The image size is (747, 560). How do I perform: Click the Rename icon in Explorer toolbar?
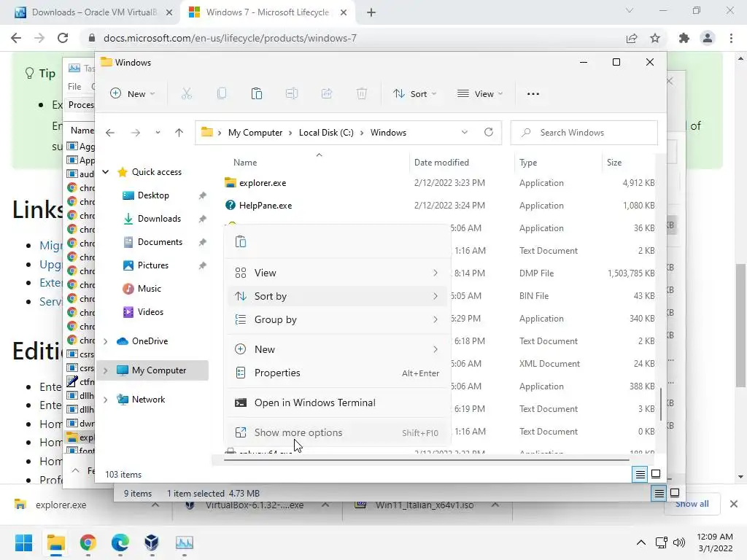292,94
